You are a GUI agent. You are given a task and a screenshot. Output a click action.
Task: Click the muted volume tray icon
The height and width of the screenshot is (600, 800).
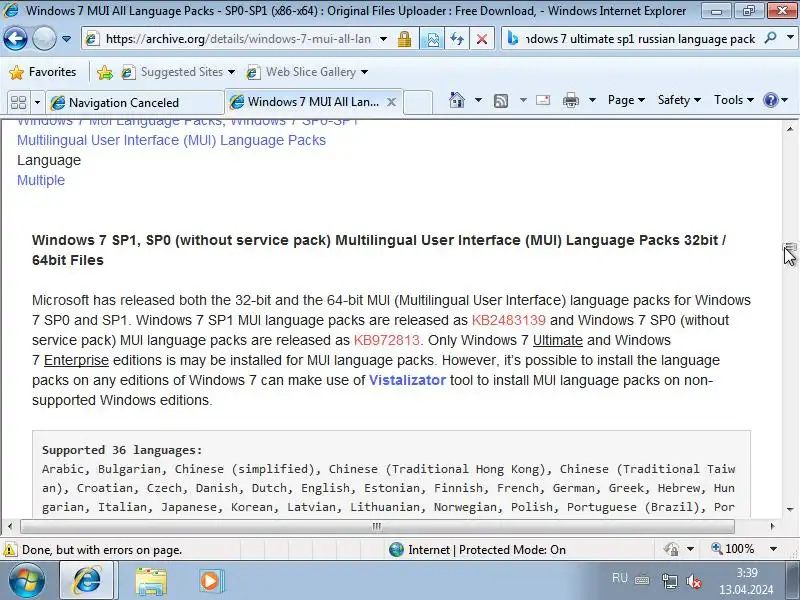click(x=694, y=581)
